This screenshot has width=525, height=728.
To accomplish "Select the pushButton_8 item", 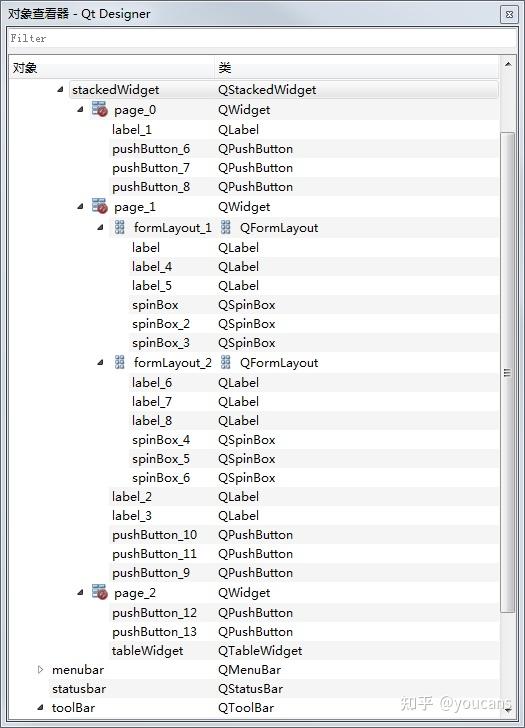I will point(151,187).
